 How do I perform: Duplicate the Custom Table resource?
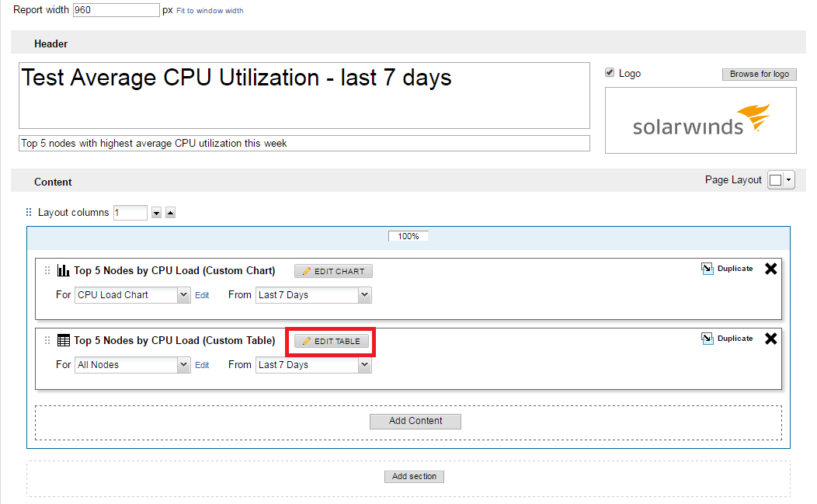pyautogui.click(x=728, y=339)
